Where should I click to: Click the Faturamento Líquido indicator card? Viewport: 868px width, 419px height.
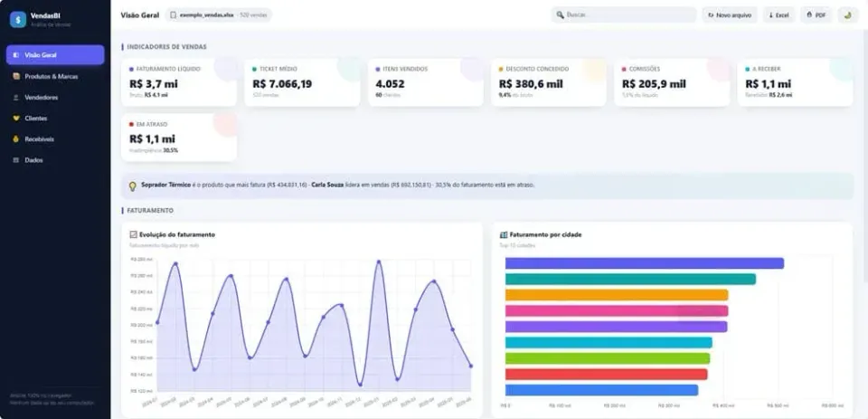point(179,82)
